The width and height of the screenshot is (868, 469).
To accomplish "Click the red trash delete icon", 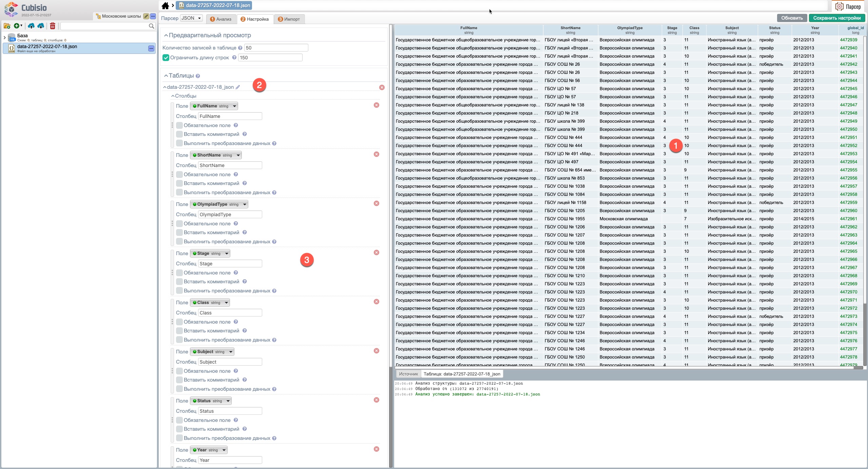I will pyautogui.click(x=53, y=26).
